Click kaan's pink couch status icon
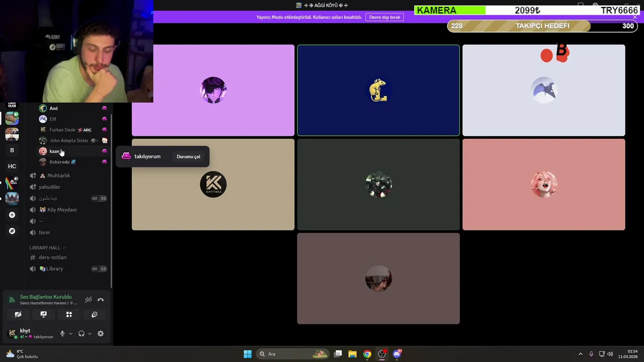The width and height of the screenshot is (644, 362). [104, 151]
